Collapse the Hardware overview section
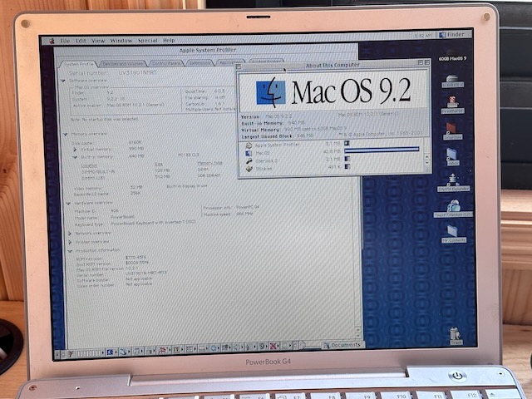This screenshot has width=532, height=399. point(68,203)
